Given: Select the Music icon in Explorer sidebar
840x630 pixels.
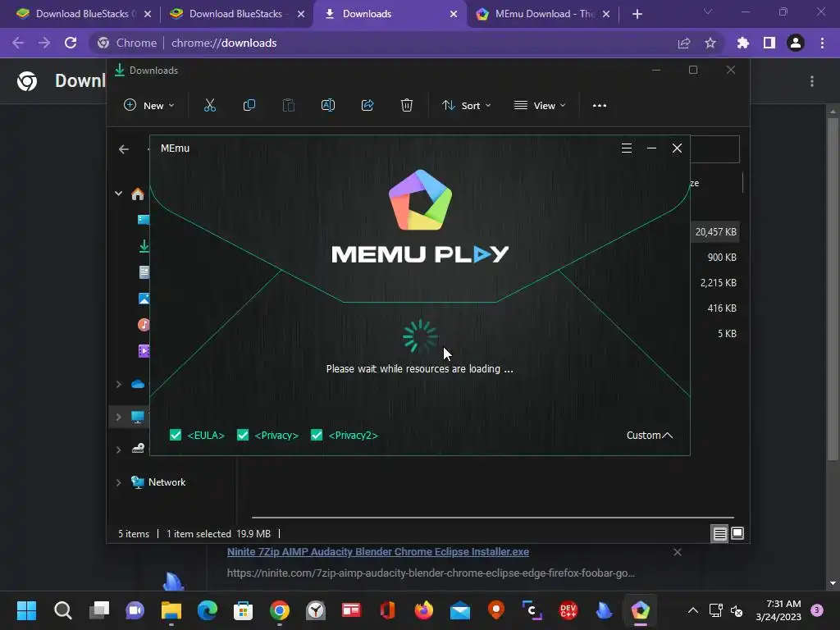Looking at the screenshot, I should 144,325.
